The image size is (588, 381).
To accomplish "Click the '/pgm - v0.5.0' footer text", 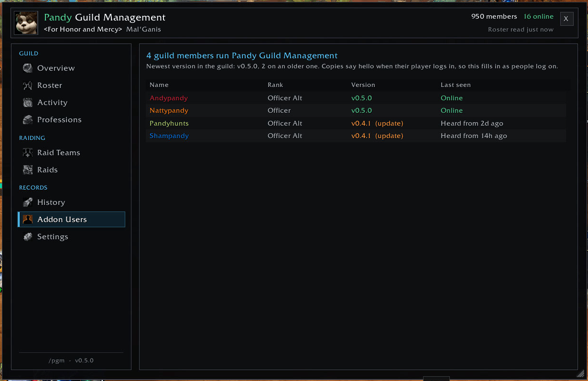I will (x=71, y=360).
